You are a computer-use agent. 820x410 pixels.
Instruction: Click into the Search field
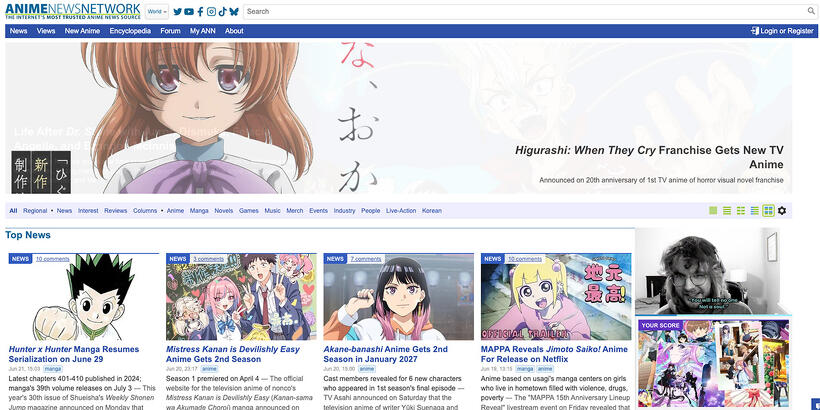525,12
